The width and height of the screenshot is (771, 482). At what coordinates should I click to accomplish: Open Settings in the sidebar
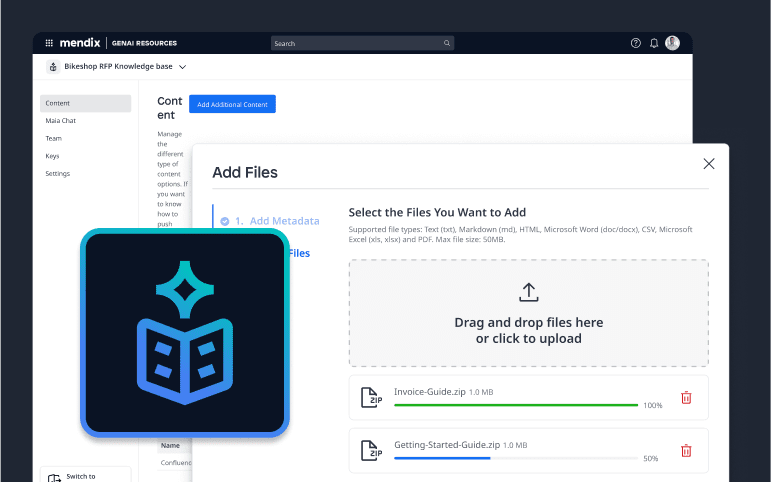[58, 174]
